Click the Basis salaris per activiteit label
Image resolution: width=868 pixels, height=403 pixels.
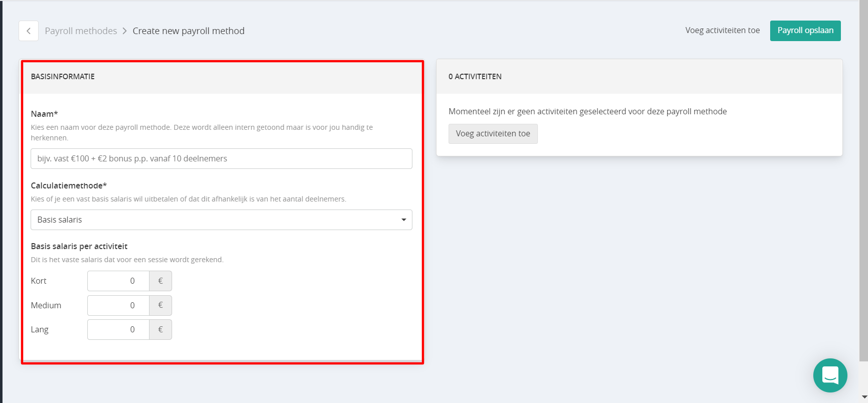79,246
